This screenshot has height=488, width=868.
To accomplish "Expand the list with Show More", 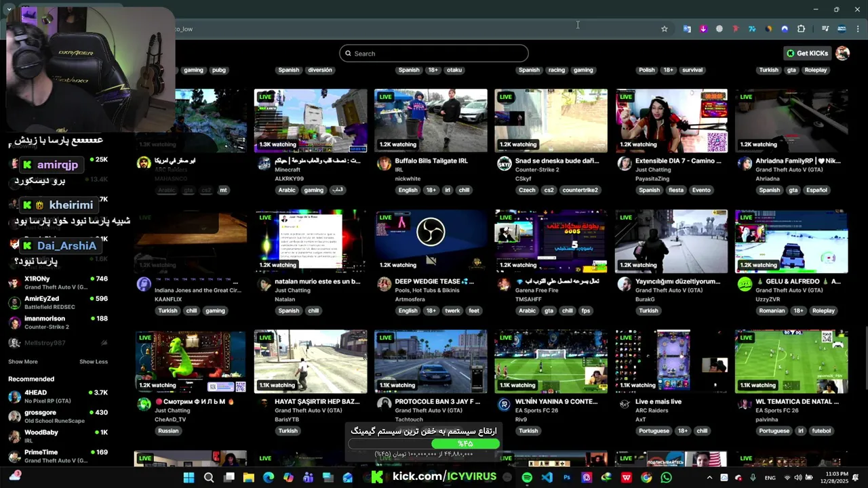I will [23, 362].
